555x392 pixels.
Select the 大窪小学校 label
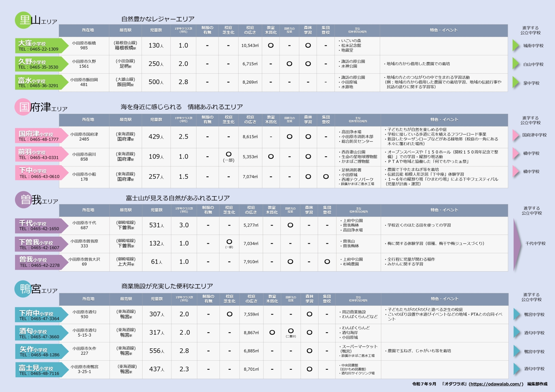(42, 46)
